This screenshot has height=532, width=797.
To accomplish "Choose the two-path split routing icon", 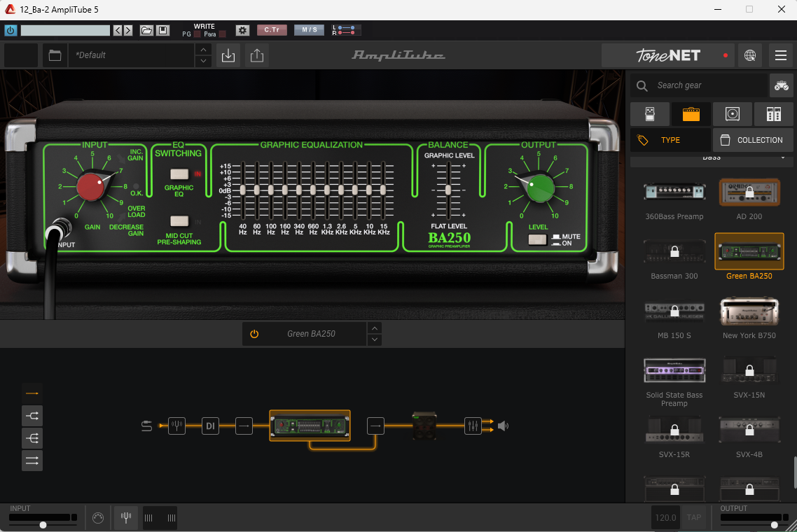I will click(x=32, y=416).
